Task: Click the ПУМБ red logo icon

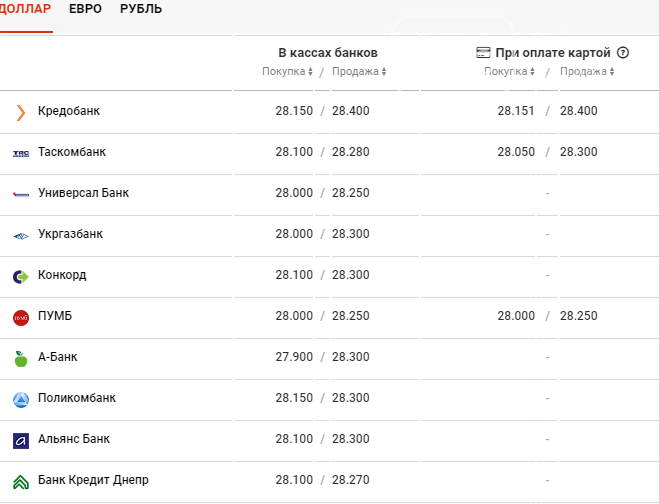Action: (x=21, y=317)
